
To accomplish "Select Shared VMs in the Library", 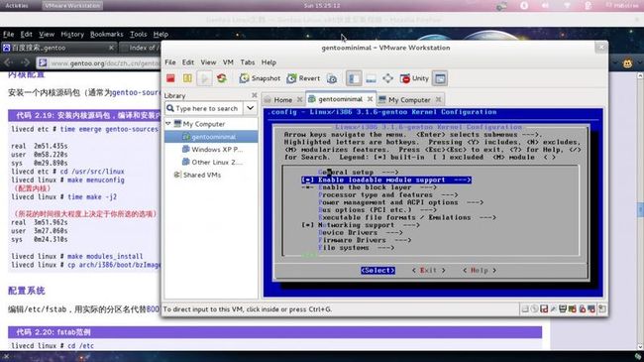I will pyautogui.click(x=197, y=175).
